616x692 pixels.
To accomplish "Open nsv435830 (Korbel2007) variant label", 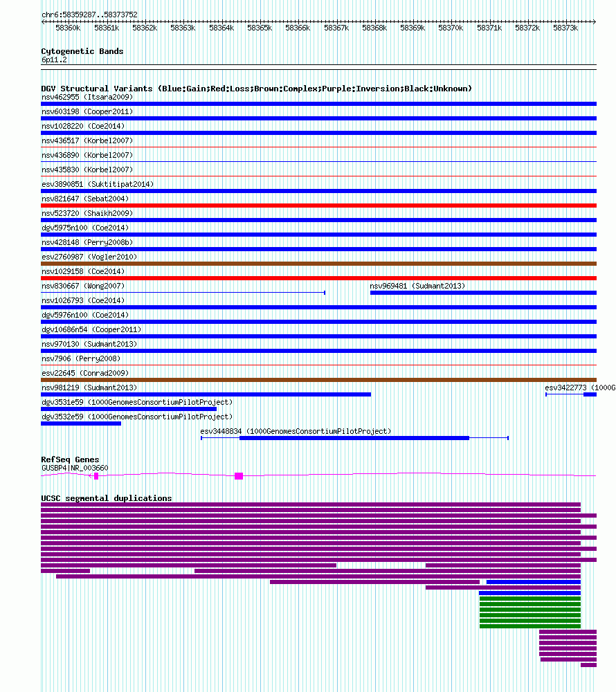I will pos(87,170).
